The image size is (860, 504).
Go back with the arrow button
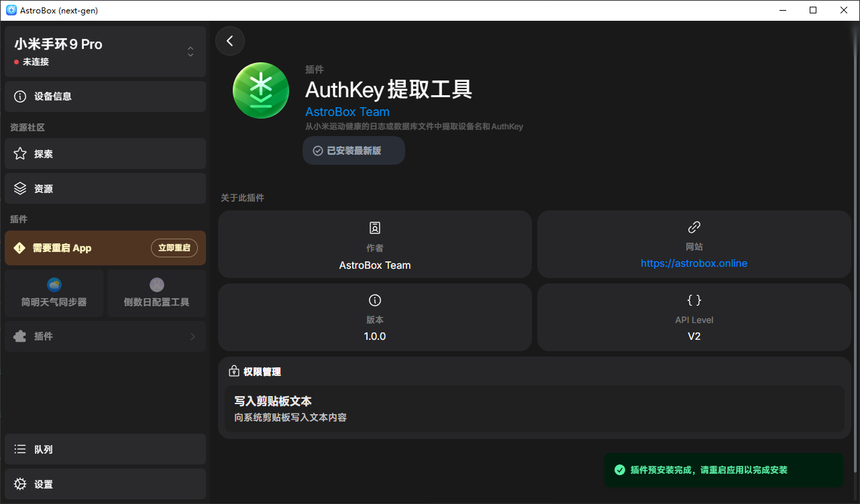click(230, 41)
